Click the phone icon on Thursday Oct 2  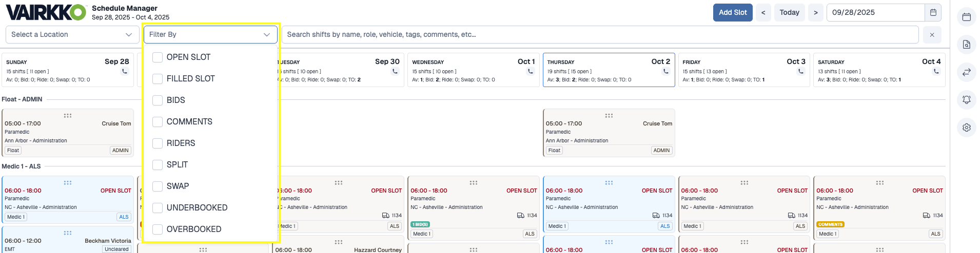point(665,71)
